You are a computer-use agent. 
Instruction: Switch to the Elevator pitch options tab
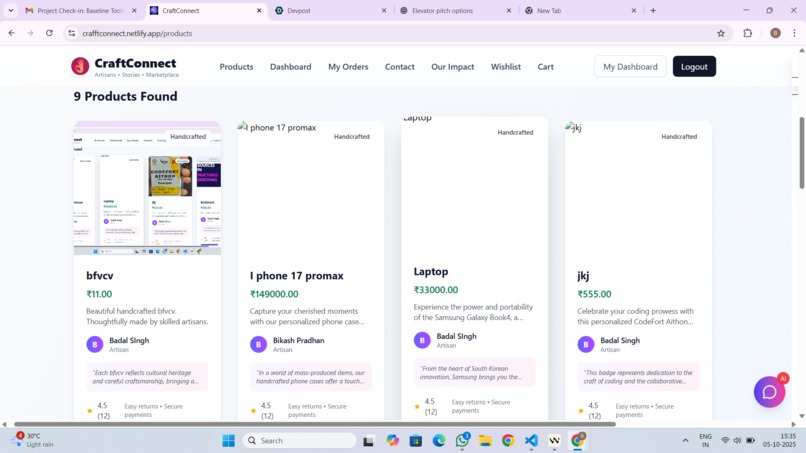(x=455, y=10)
